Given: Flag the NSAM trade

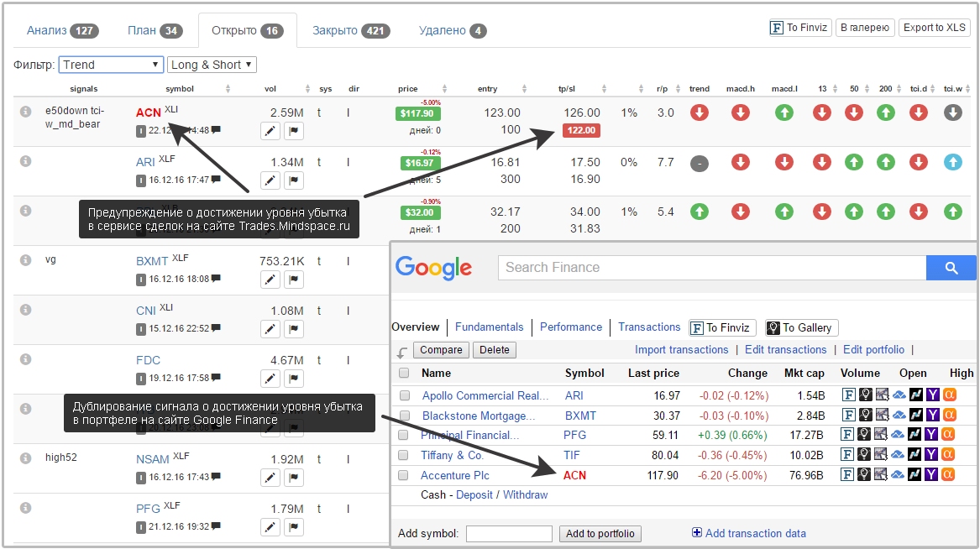Looking at the screenshot, I should point(294,478).
